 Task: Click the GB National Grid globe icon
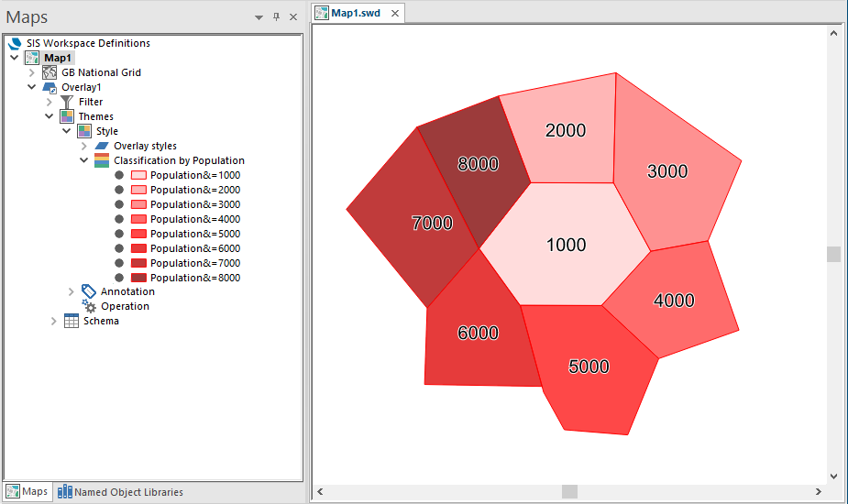point(50,71)
